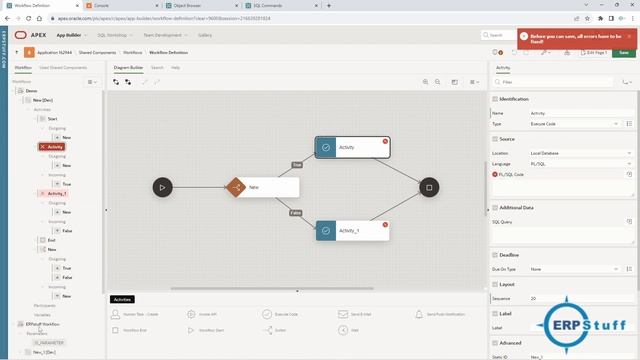Collapse the Advanced section

point(495,343)
